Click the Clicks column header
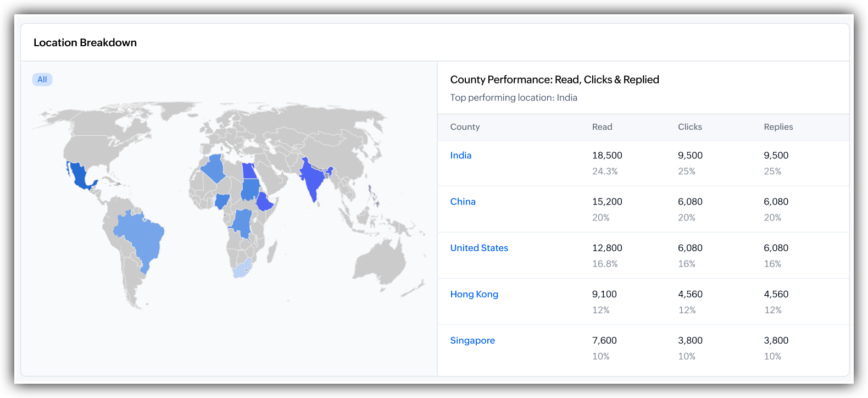 690,127
